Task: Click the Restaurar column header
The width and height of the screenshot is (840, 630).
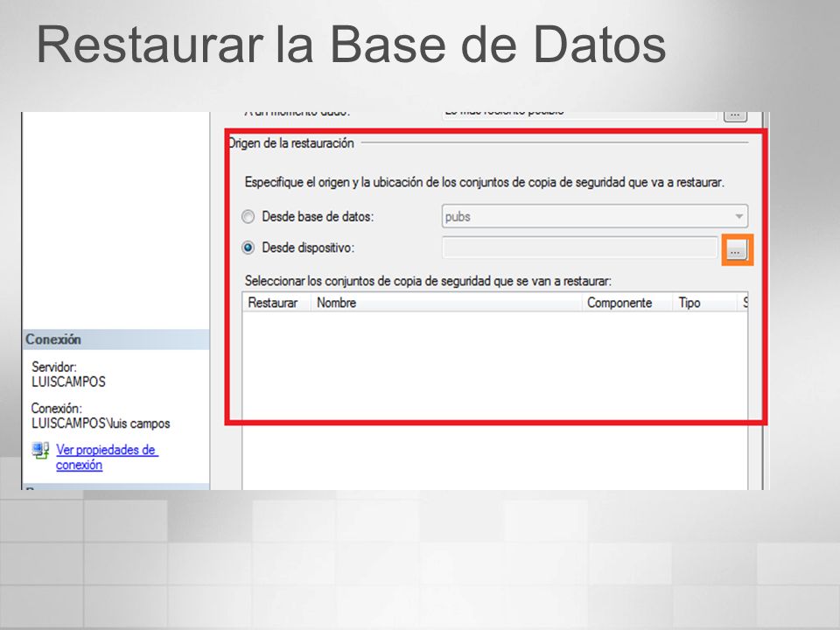Action: (x=276, y=303)
